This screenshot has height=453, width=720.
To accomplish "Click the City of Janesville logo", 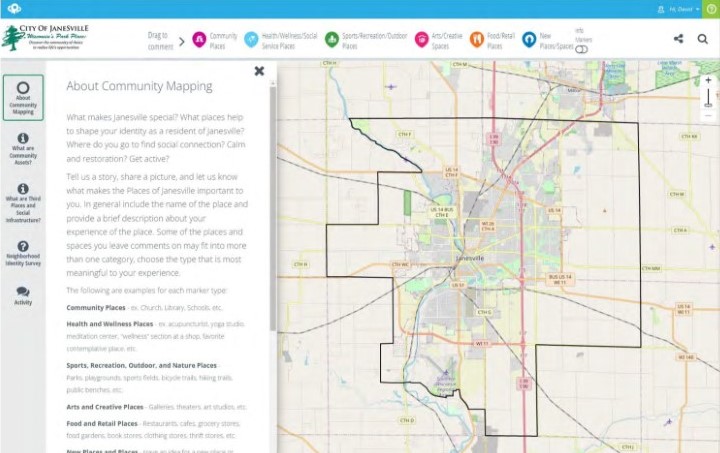I will 45,38.
